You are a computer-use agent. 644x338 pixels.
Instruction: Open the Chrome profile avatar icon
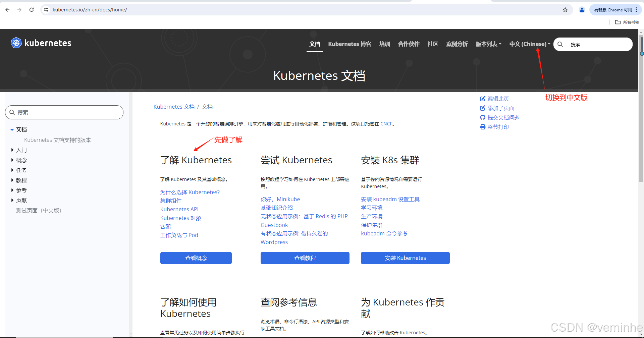click(x=582, y=10)
